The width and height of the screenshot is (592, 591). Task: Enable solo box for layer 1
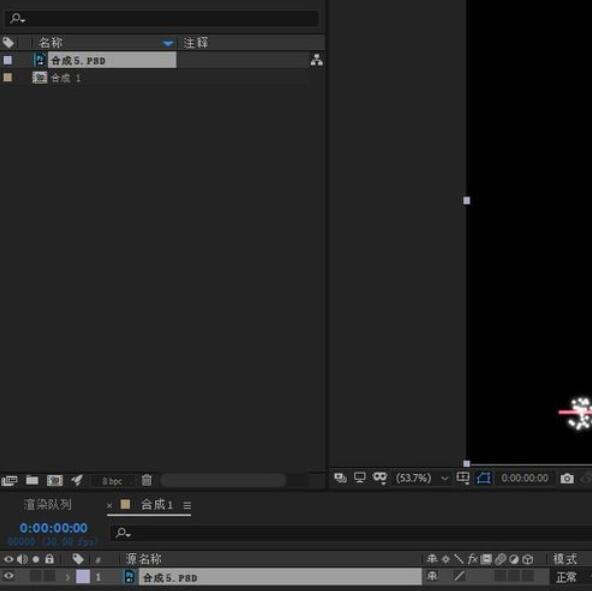click(x=36, y=576)
